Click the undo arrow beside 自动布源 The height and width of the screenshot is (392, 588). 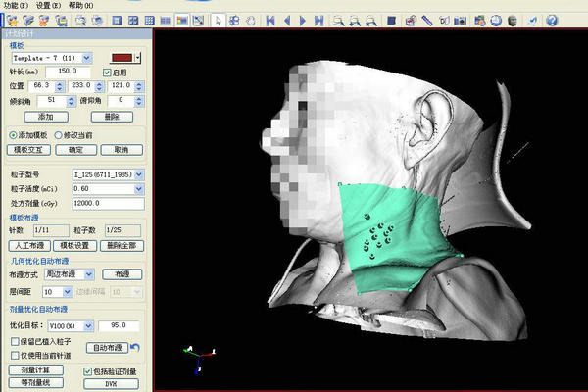point(135,347)
